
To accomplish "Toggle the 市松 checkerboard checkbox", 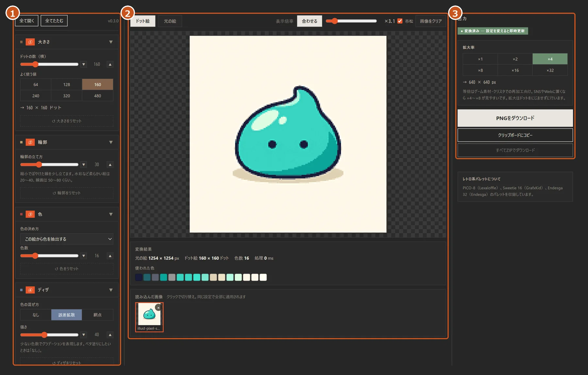I will [400, 21].
